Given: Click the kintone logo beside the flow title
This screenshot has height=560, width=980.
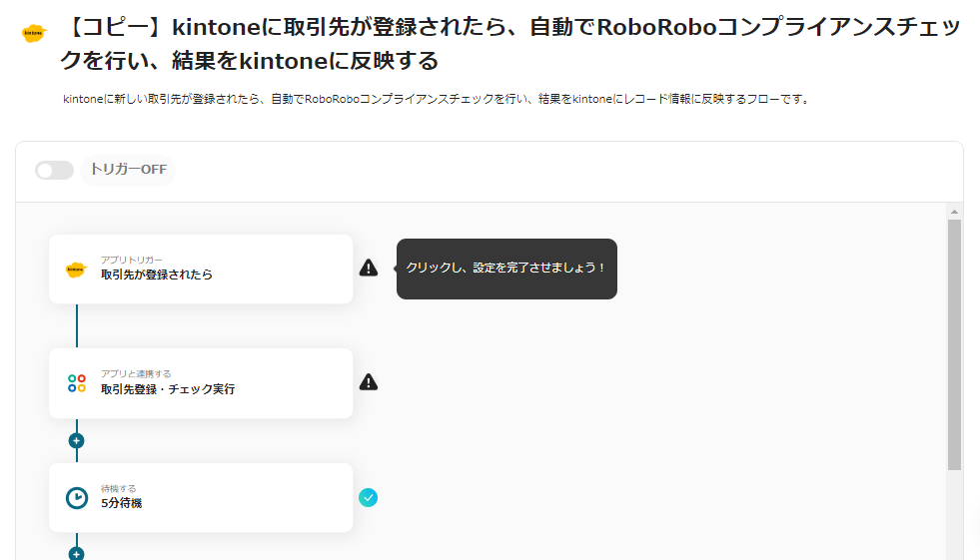Looking at the screenshot, I should pyautogui.click(x=33, y=32).
